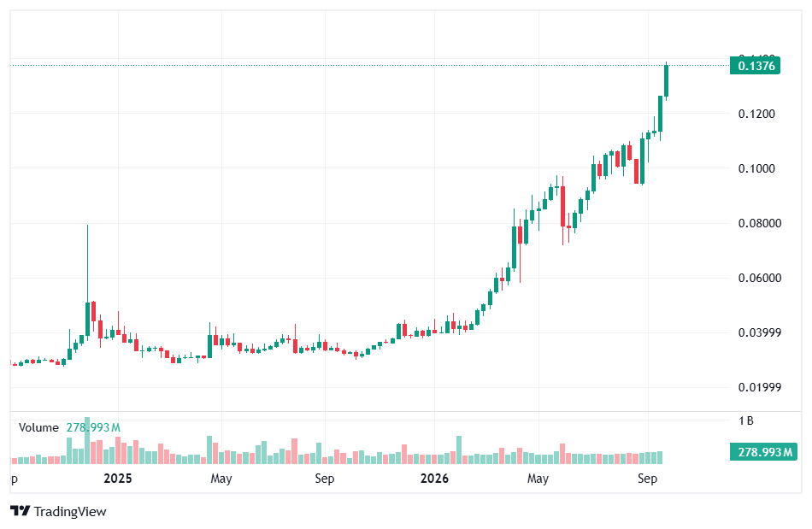Click the 0.1000 price axis label
This screenshot has height=529, width=812.
pyautogui.click(x=756, y=168)
